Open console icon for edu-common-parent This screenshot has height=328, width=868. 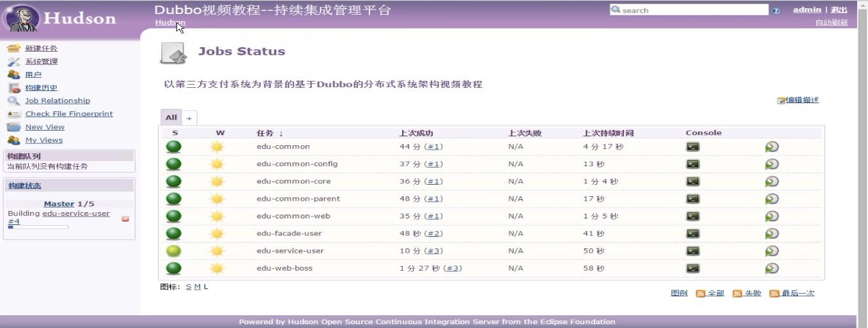(x=693, y=199)
